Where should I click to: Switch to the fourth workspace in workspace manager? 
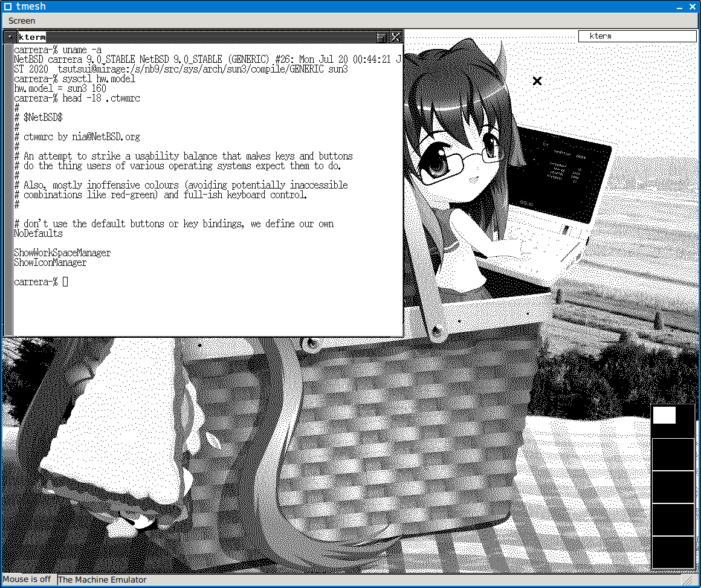pyautogui.click(x=673, y=520)
